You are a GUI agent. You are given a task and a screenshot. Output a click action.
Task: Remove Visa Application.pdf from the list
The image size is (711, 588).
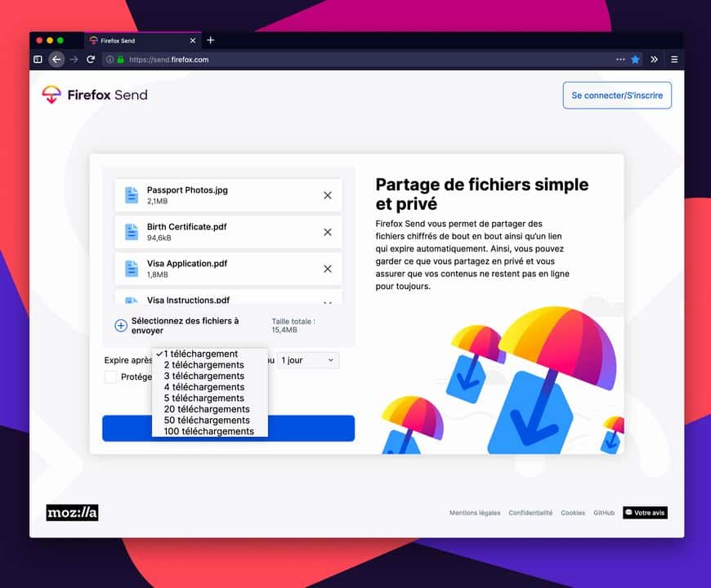(328, 269)
